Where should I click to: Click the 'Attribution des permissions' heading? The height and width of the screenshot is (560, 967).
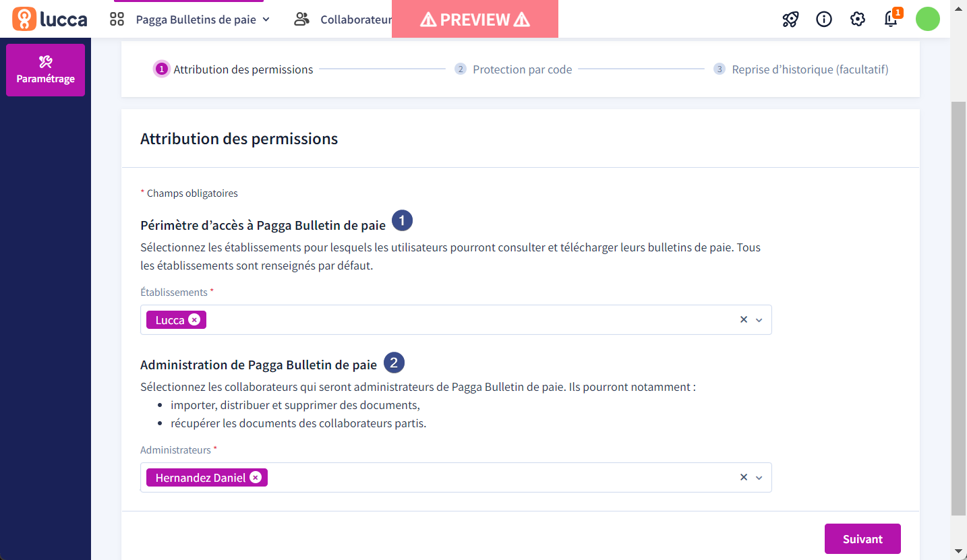click(x=239, y=139)
